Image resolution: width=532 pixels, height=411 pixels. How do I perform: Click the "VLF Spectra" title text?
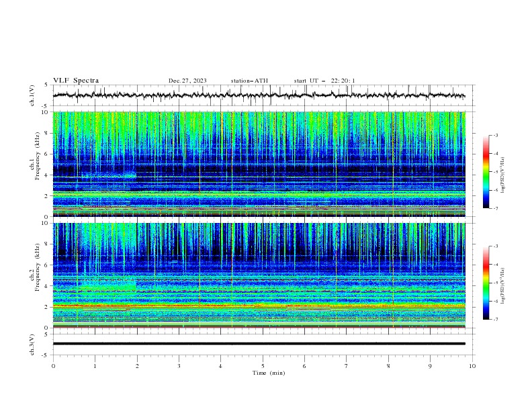coord(76,81)
